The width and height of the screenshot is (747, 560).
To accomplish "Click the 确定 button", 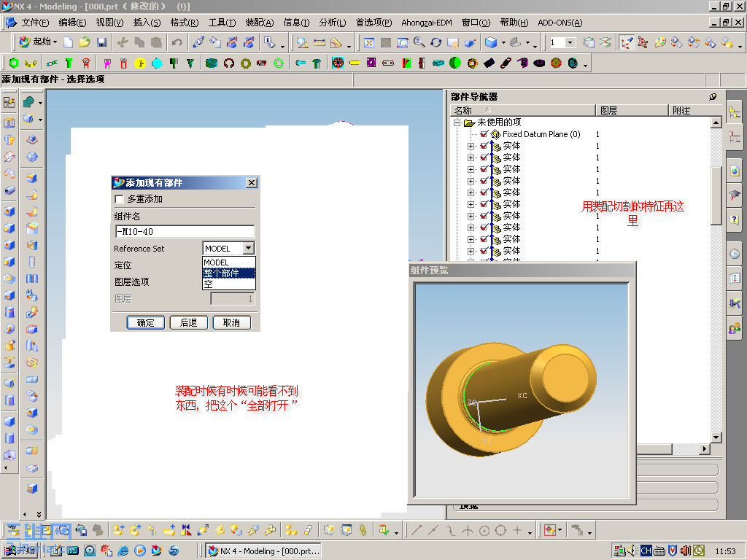I will coord(146,323).
